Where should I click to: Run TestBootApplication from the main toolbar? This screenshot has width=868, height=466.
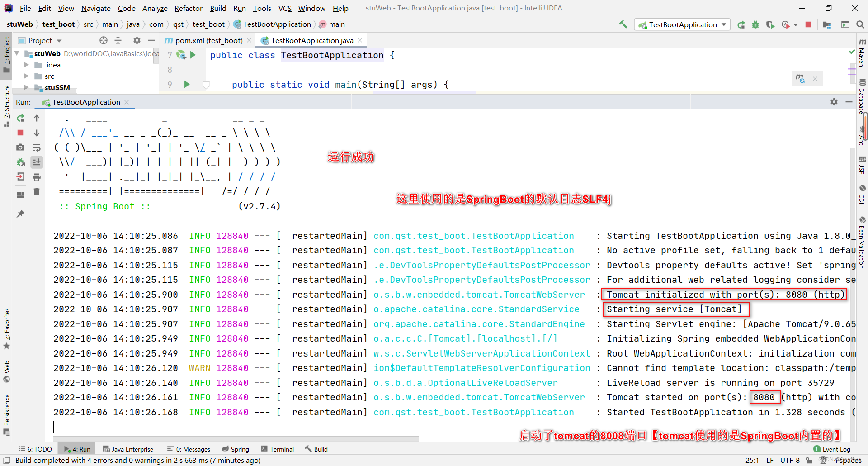pos(741,24)
